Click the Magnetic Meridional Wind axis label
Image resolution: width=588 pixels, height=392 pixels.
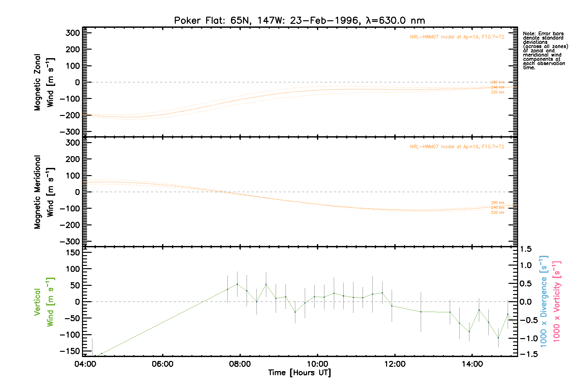(44, 192)
